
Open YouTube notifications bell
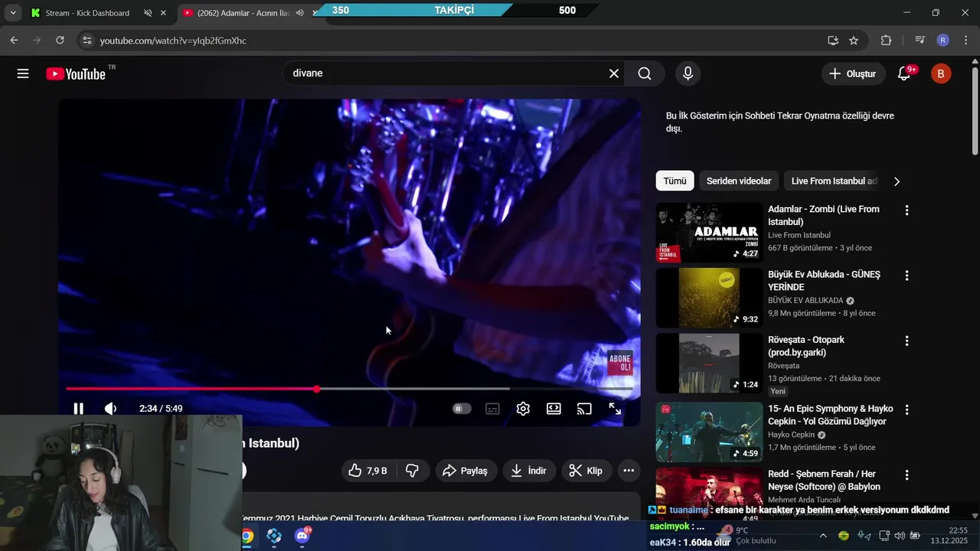[904, 73]
